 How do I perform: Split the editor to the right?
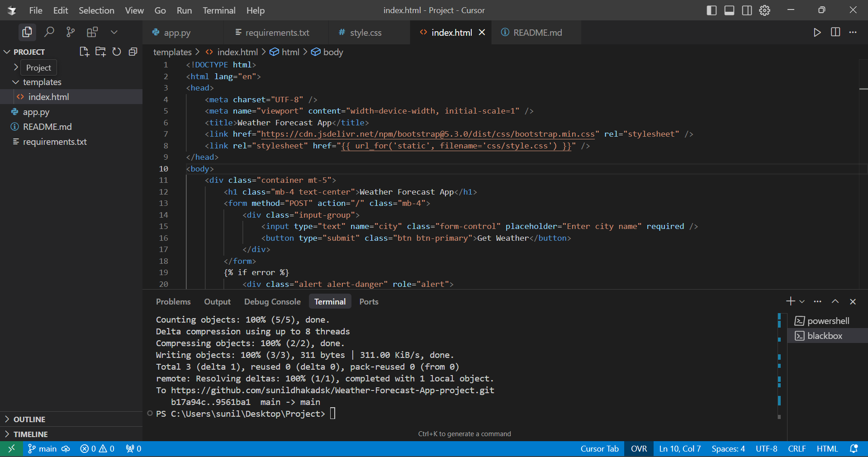click(x=835, y=32)
